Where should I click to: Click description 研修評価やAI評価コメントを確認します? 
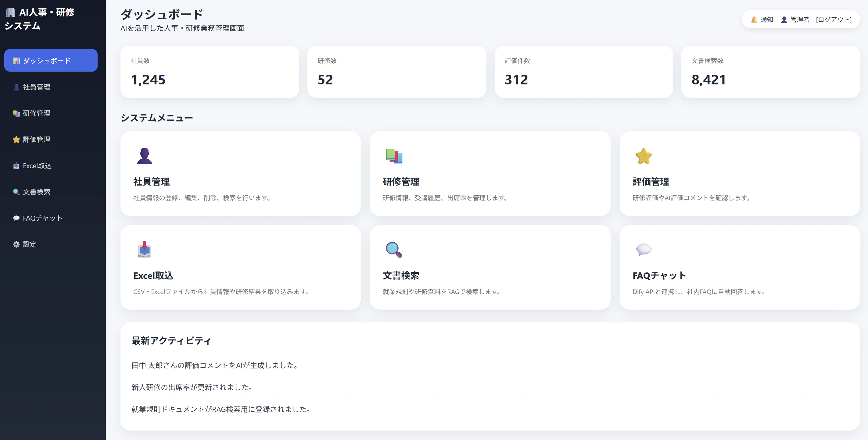691,198
